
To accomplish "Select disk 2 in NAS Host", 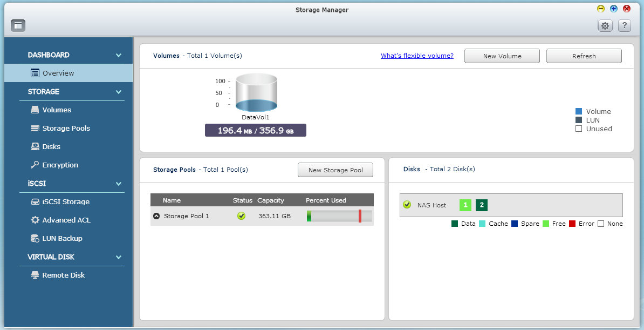I will (x=482, y=205).
